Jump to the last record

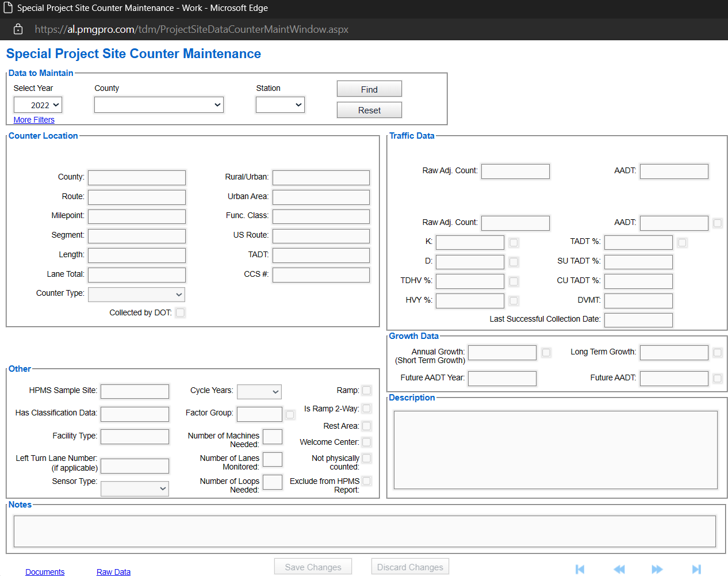[696, 569]
